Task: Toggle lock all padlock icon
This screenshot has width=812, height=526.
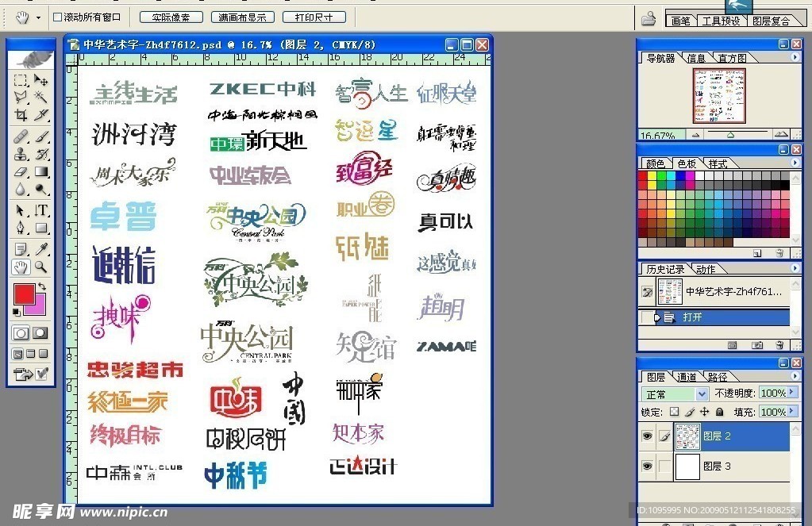Action: click(719, 412)
